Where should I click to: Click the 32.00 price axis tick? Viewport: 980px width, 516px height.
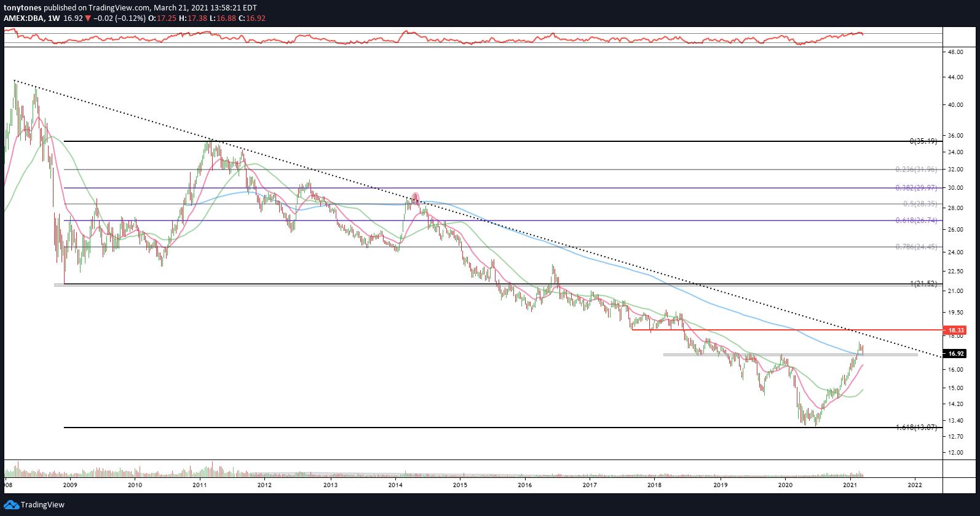tap(955, 170)
